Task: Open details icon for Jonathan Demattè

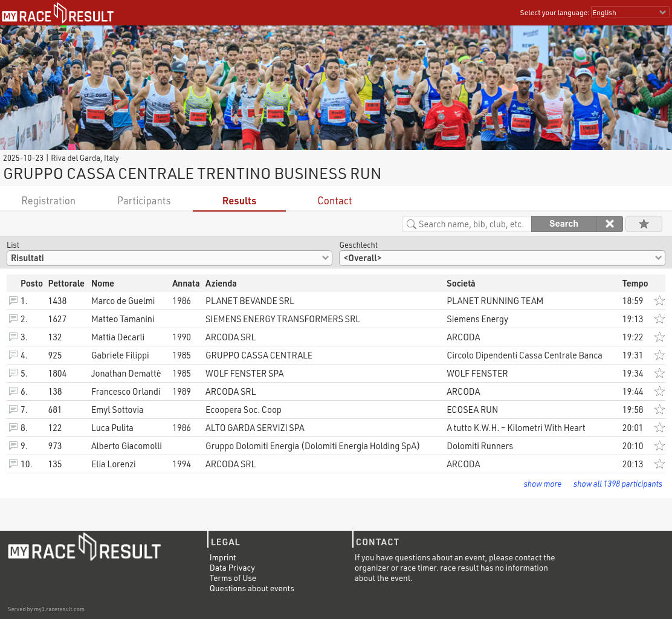Action: 13,373
